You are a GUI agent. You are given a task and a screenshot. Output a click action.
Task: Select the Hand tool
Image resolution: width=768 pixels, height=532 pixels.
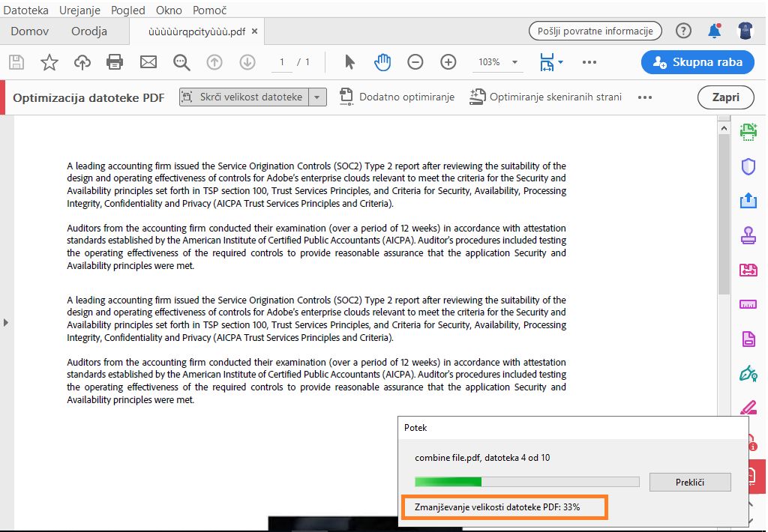coord(382,62)
